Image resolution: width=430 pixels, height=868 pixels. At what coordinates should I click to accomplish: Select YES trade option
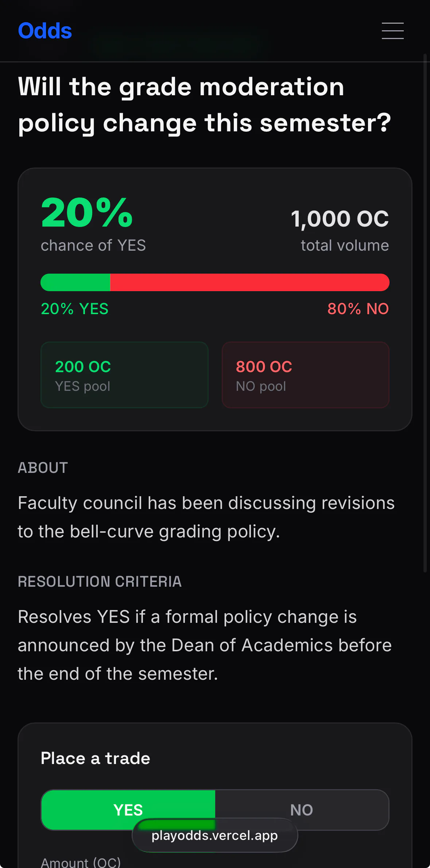click(128, 810)
